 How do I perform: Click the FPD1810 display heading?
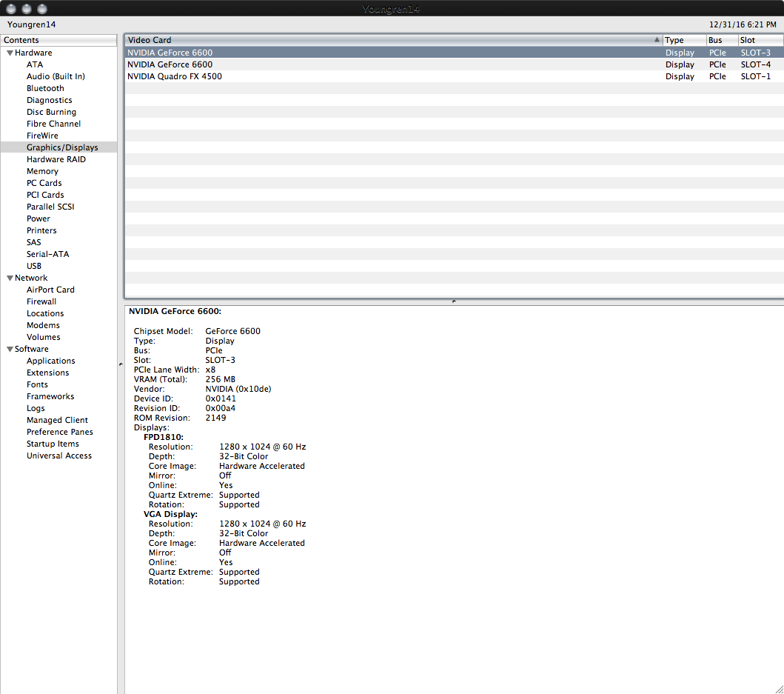(x=164, y=437)
